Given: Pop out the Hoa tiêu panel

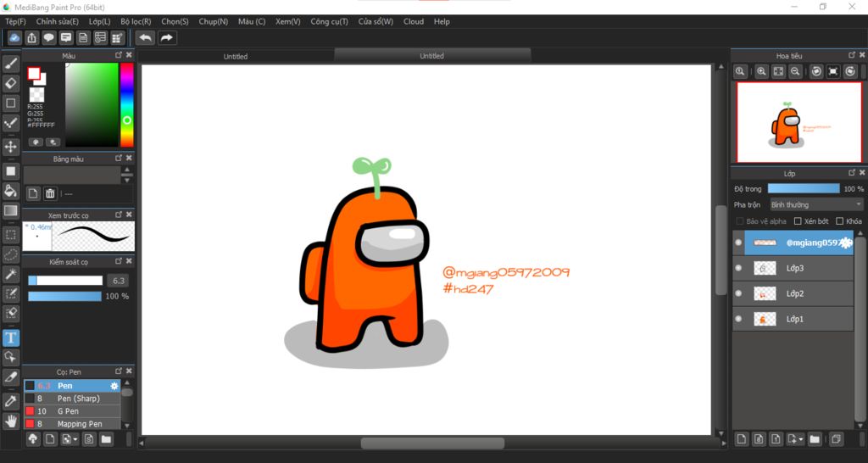Looking at the screenshot, I should [852, 55].
